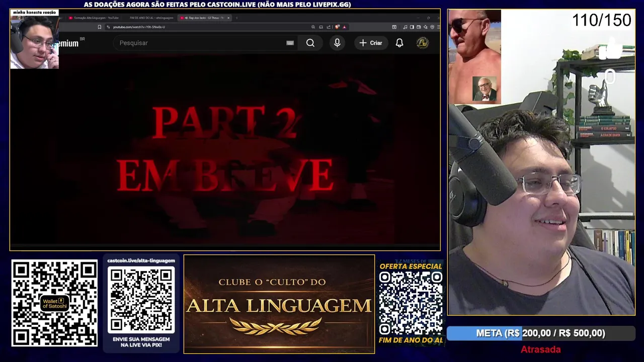644x362 pixels.
Task: Click the Clube o Culto do Alta Linguagem banner
Action: point(279,304)
